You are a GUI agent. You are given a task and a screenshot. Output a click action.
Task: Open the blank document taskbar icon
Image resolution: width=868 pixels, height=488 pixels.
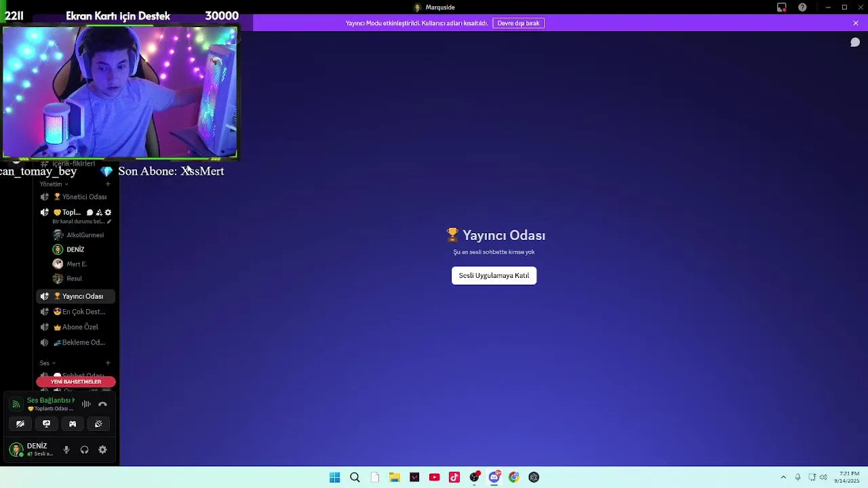tap(374, 477)
